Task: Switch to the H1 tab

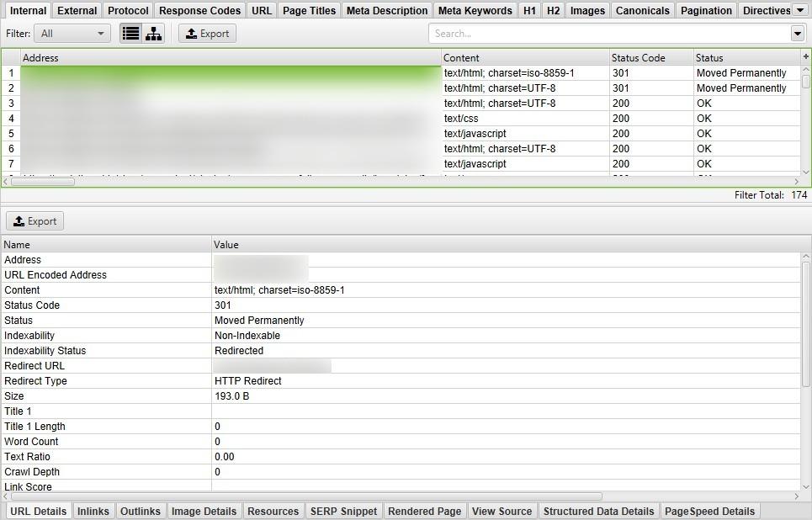Action: pos(529,10)
